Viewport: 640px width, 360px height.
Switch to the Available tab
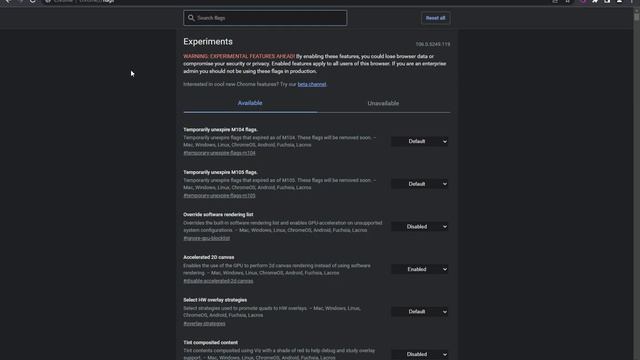click(x=250, y=103)
